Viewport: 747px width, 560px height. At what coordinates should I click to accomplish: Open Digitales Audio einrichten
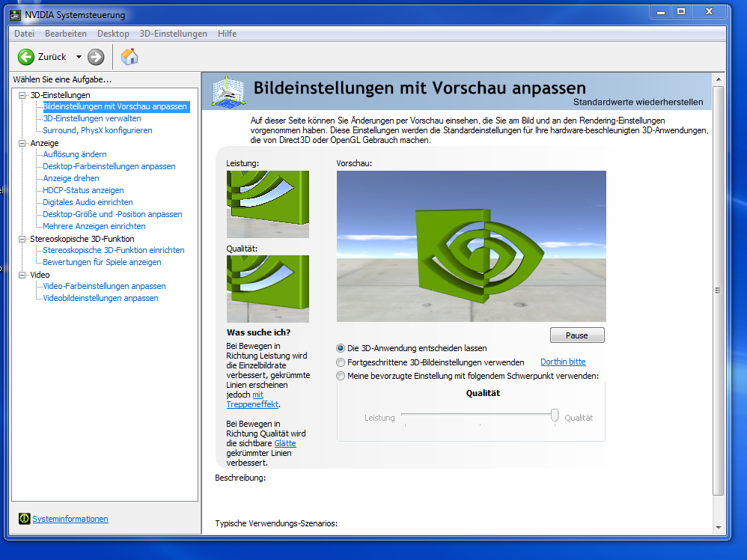88,202
